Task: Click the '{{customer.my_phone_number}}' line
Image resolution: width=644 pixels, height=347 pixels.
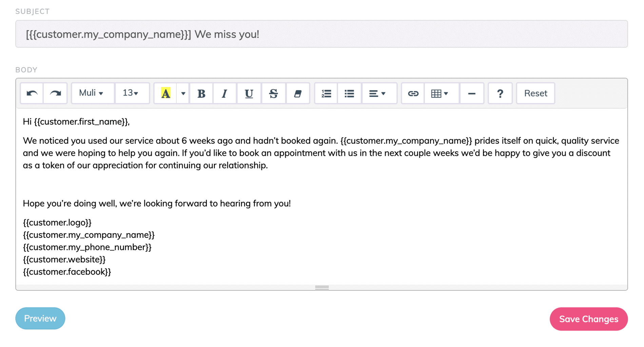Action: click(87, 247)
